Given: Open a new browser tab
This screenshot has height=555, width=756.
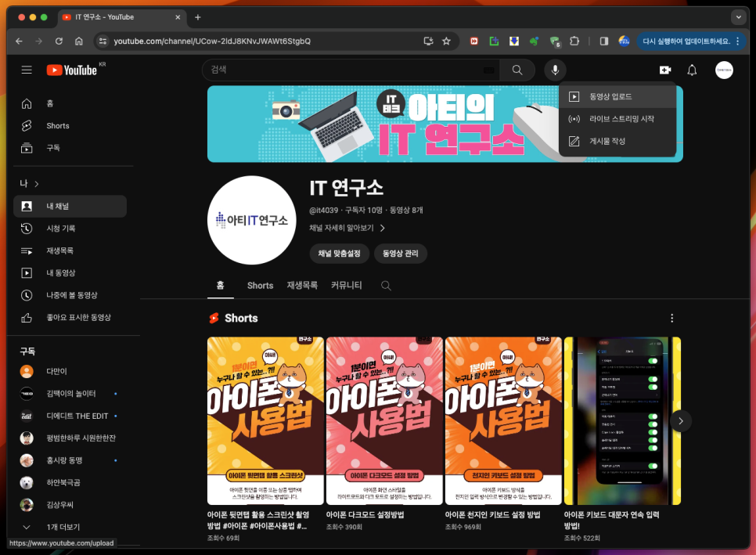Looking at the screenshot, I should [198, 17].
